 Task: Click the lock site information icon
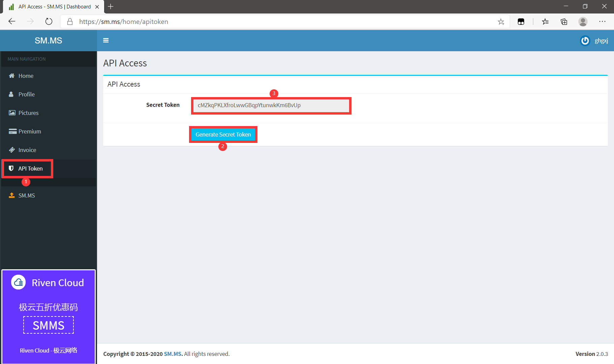[70, 22]
